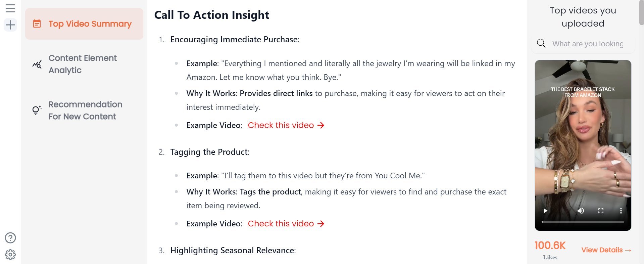Click the video progress bar
Image resolution: width=644 pixels, height=264 pixels.
point(582,221)
